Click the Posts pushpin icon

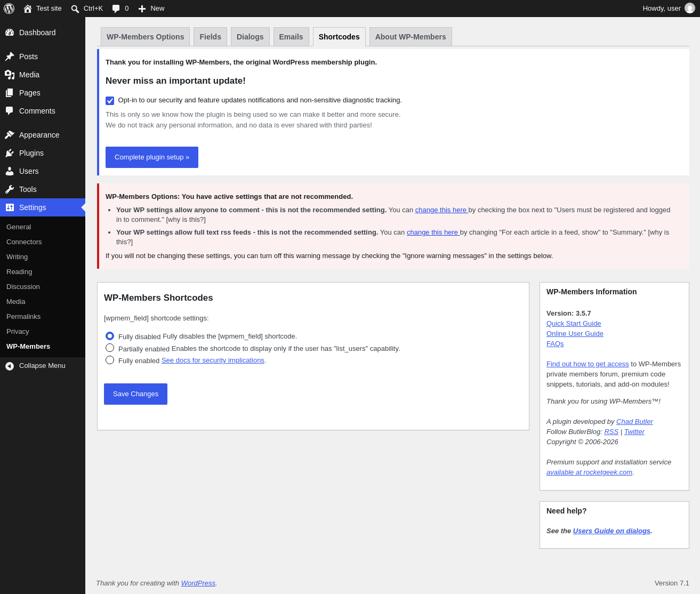click(x=10, y=57)
